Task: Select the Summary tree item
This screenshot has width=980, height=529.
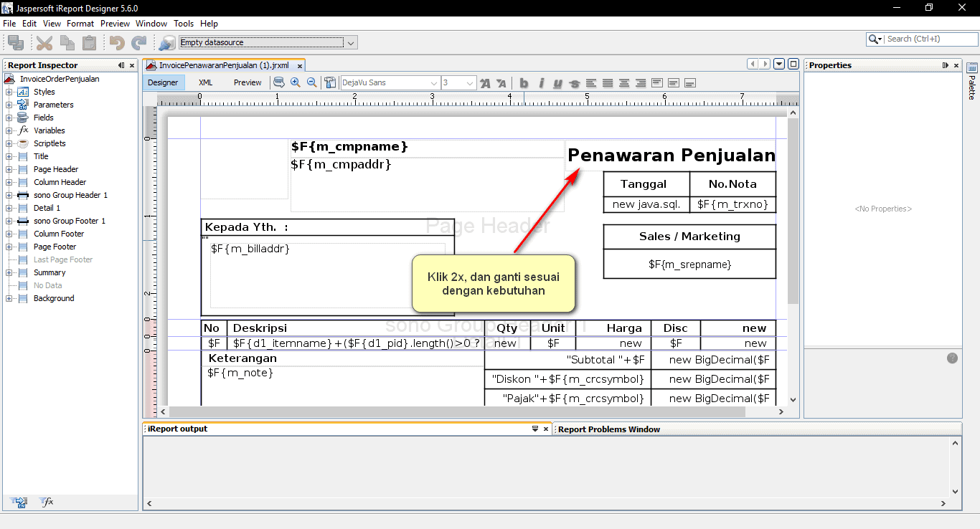Action: pyautogui.click(x=50, y=272)
